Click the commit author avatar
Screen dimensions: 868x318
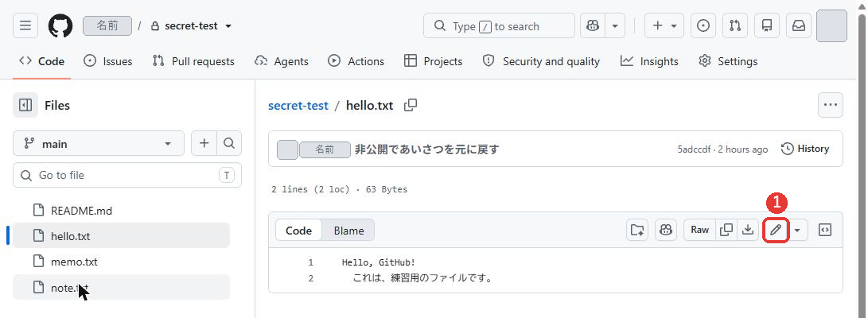pos(287,150)
